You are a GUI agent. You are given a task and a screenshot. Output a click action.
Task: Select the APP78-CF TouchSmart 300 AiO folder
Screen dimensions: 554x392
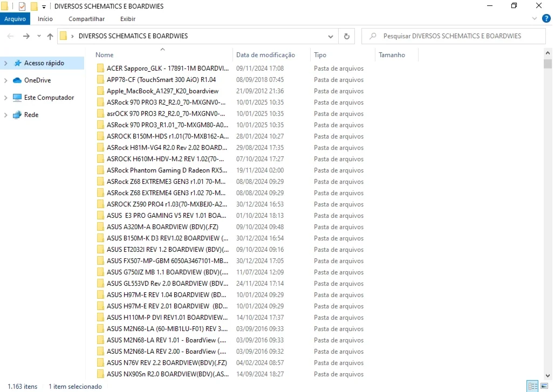161,79
